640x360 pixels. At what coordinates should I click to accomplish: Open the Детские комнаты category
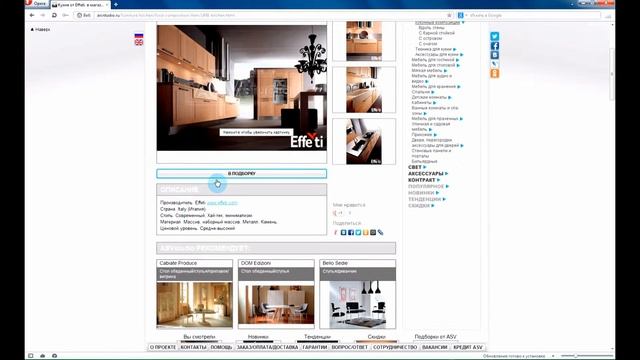coord(429,97)
